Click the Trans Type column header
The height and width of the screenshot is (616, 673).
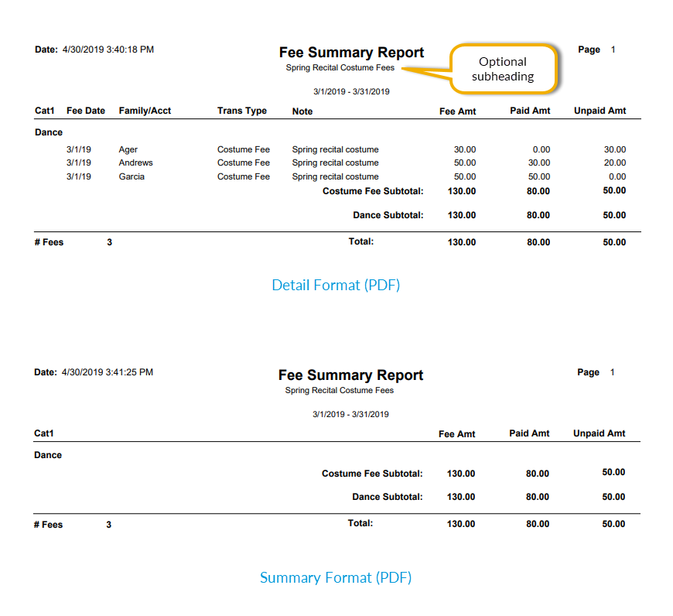pos(242,111)
